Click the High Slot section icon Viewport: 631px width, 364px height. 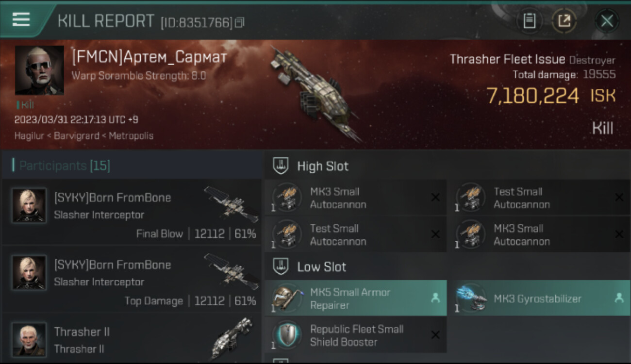pos(282,165)
